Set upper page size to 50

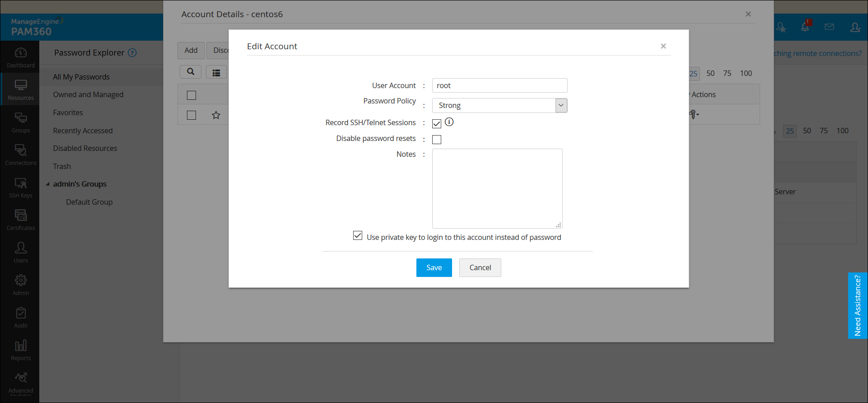coord(710,73)
